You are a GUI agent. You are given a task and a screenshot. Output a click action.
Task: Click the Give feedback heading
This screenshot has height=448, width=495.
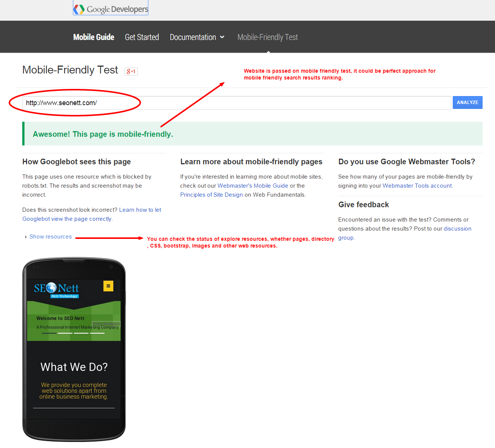tap(363, 205)
